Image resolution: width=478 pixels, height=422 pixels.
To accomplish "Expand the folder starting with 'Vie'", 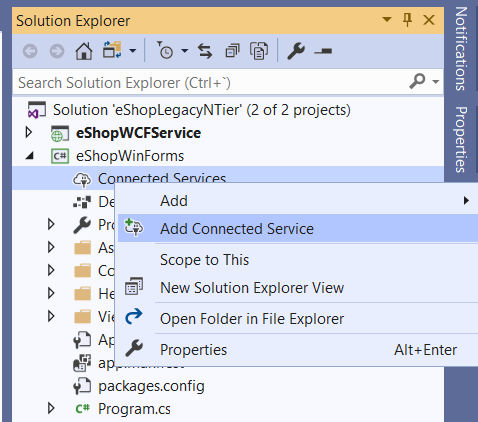I will [51, 316].
